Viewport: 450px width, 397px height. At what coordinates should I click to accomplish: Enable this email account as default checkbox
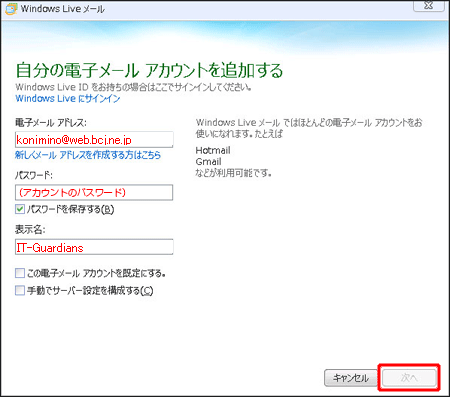[x=20, y=273]
